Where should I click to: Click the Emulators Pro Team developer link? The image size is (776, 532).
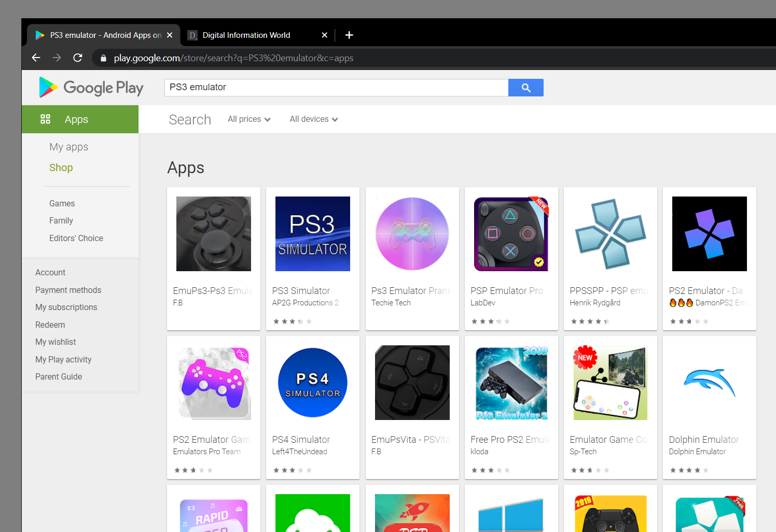pos(207,452)
